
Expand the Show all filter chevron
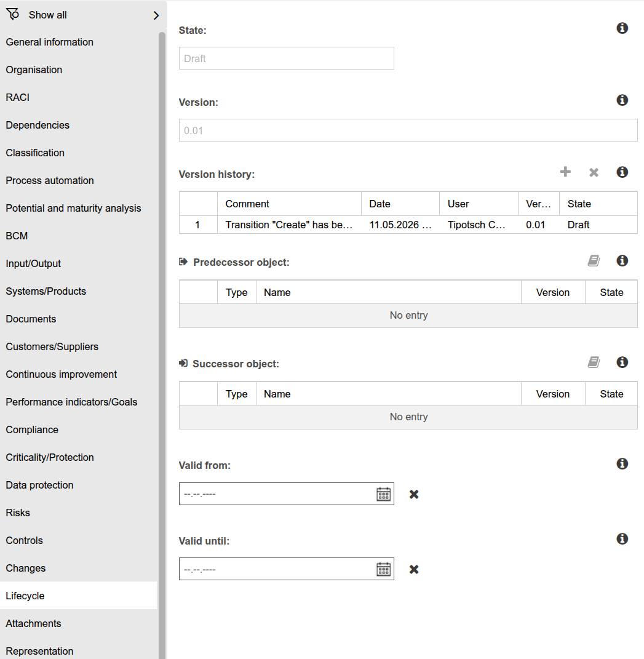pos(156,15)
